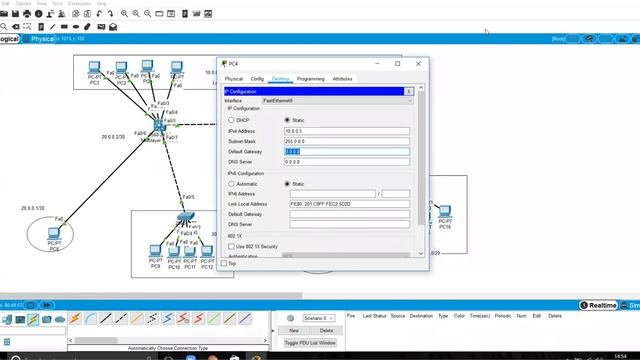Click New scenario button
Viewport: 640px width, 360px height.
294,330
